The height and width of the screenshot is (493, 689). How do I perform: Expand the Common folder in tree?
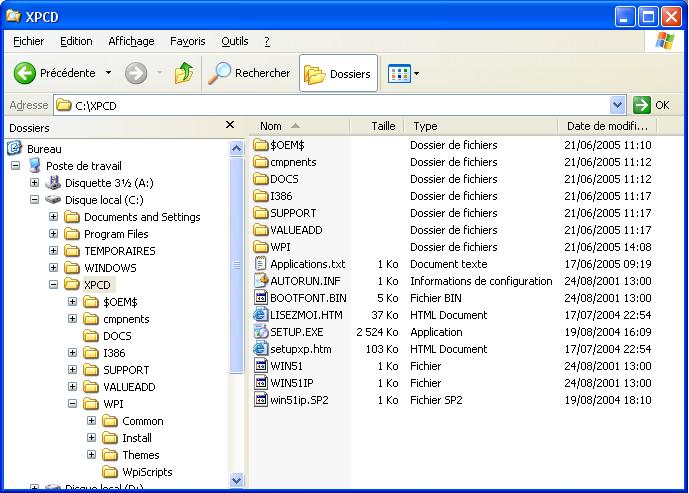coord(91,420)
